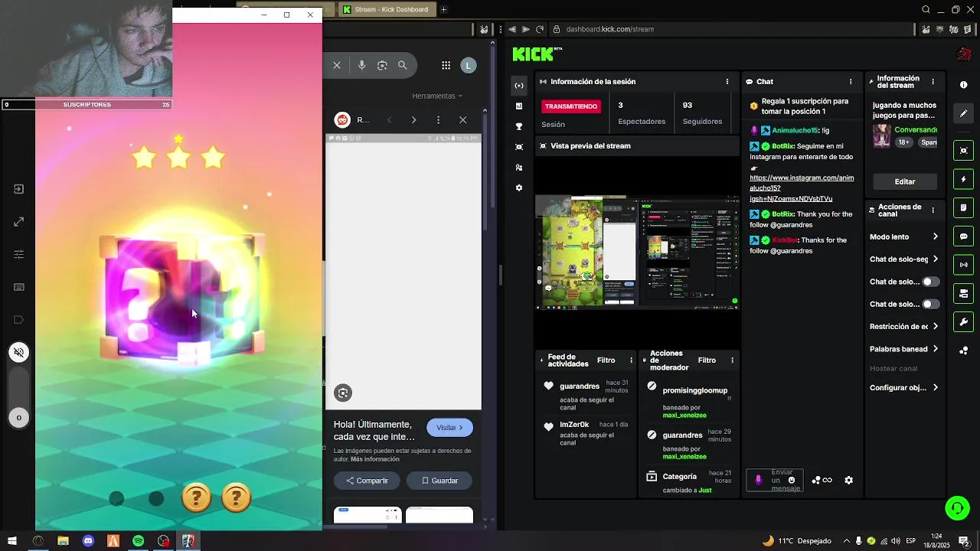Open game sidebar sliders settings icon

[19, 255]
